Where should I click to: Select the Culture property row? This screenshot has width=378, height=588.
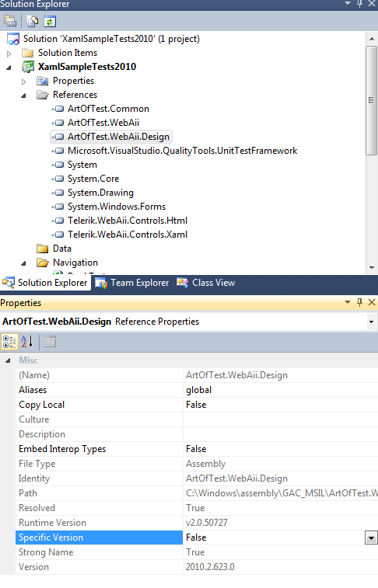coord(198,419)
